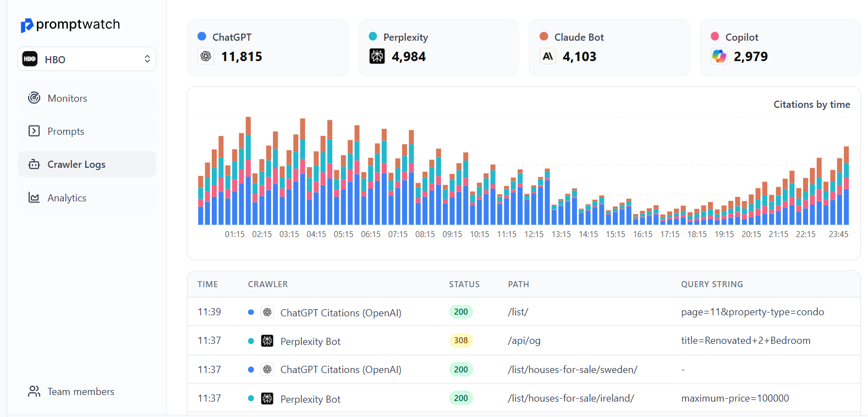Click Perplexity Bot name in the /api/og row
This screenshot has width=868, height=417.
tap(310, 342)
